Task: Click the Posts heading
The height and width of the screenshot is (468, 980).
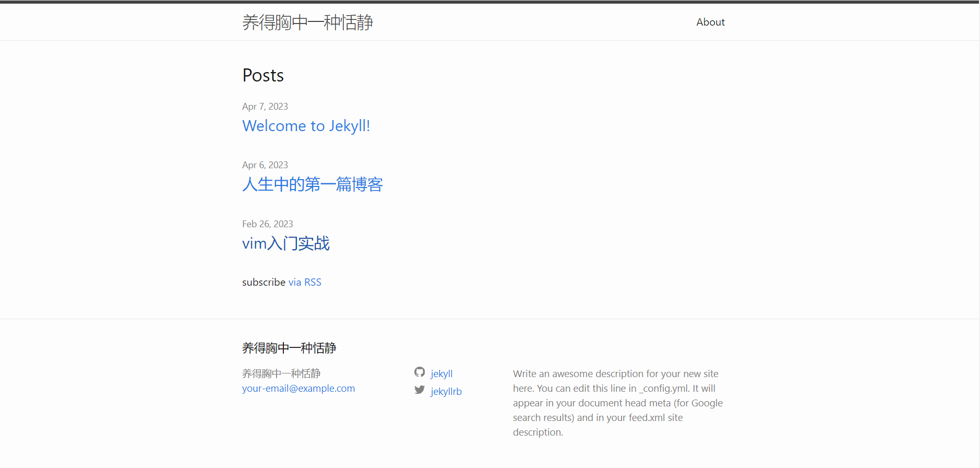Action: pos(263,76)
